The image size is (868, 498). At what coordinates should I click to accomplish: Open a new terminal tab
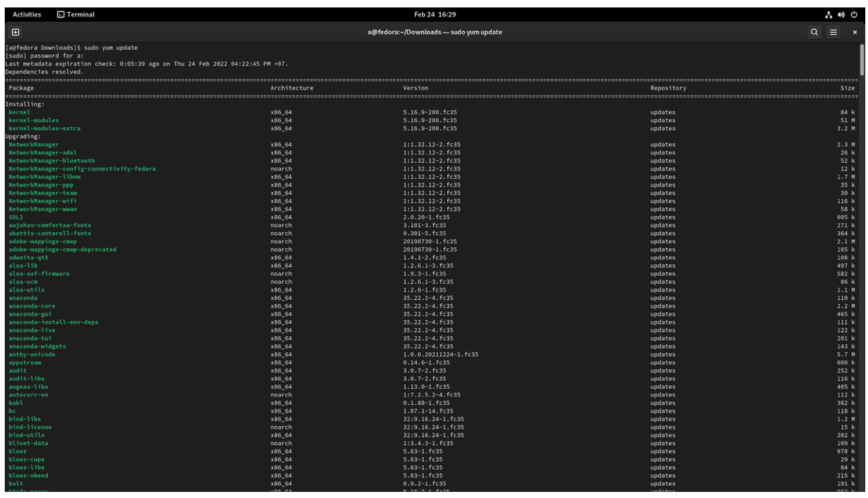pos(15,32)
